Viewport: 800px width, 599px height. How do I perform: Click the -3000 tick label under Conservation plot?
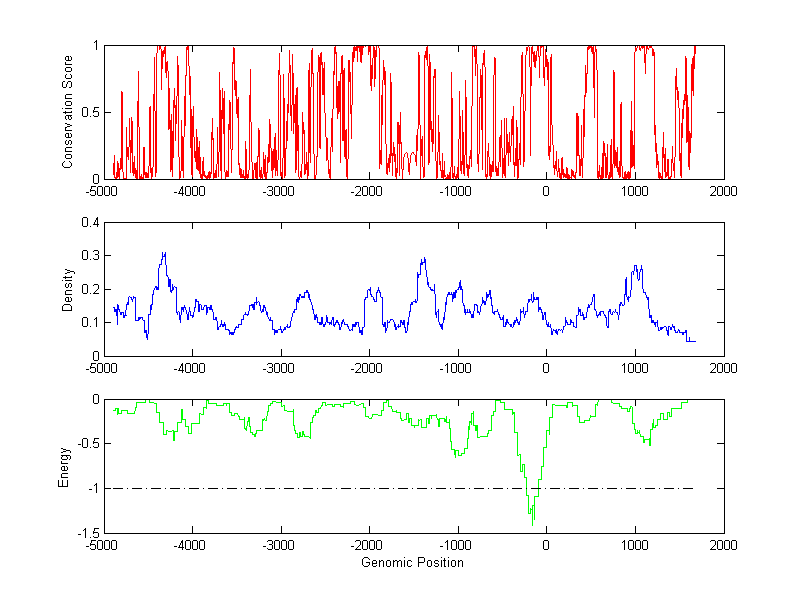click(x=279, y=191)
